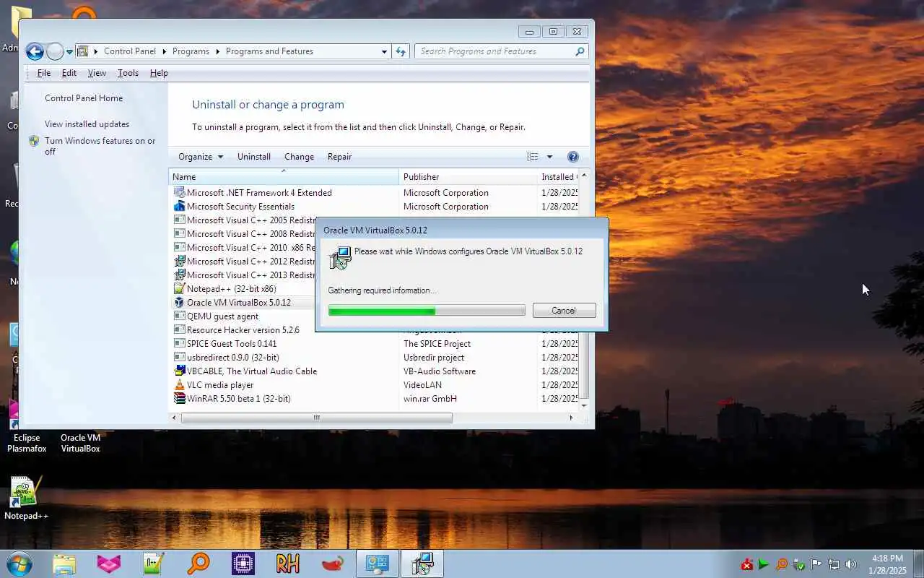Open Notepad++ from the taskbar
The width and height of the screenshot is (924, 578).
click(154, 564)
